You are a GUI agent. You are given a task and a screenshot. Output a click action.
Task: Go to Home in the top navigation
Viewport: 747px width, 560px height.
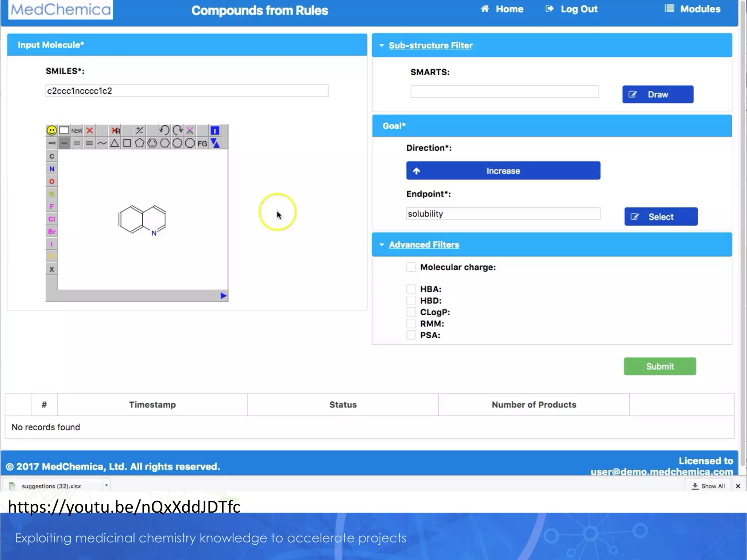tap(502, 9)
